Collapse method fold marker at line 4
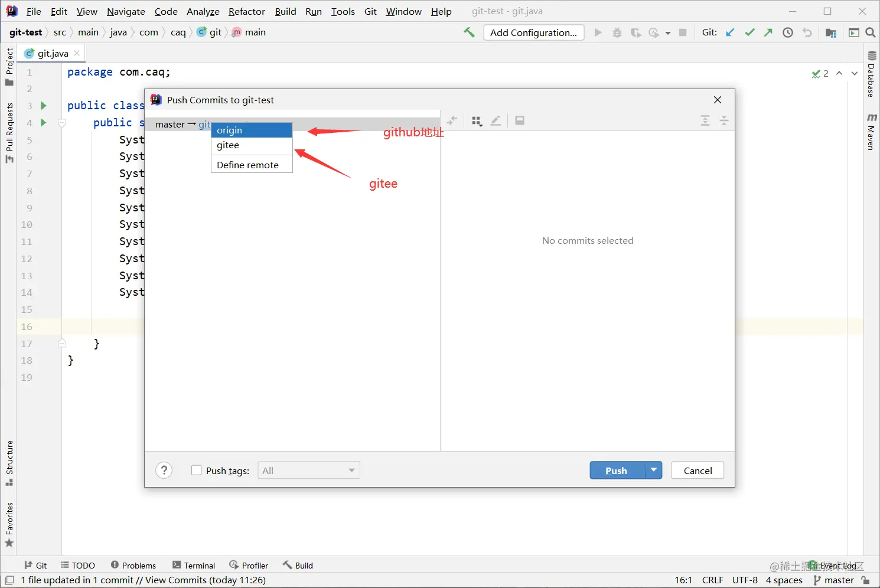 pyautogui.click(x=61, y=123)
